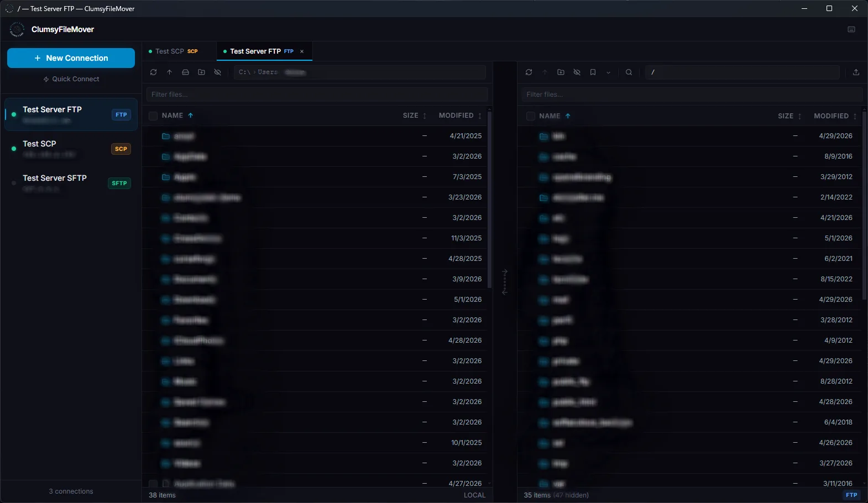Bookmark the current remote directory
The width and height of the screenshot is (868, 503).
point(593,72)
